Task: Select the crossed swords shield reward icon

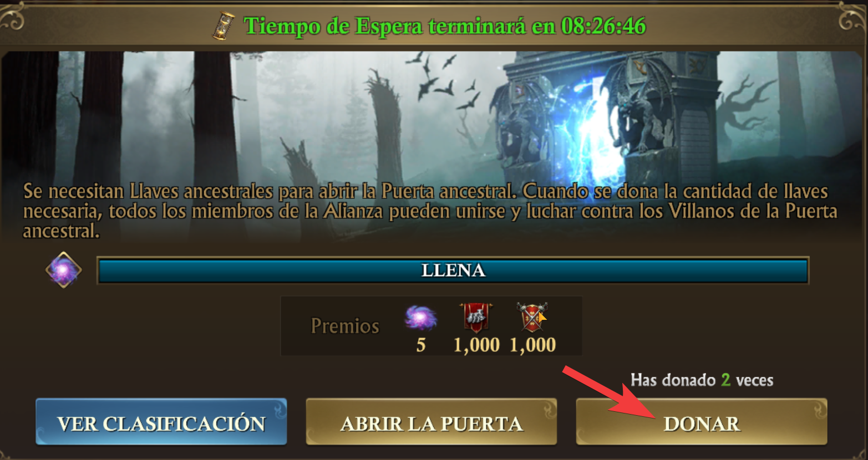Action: [532, 318]
